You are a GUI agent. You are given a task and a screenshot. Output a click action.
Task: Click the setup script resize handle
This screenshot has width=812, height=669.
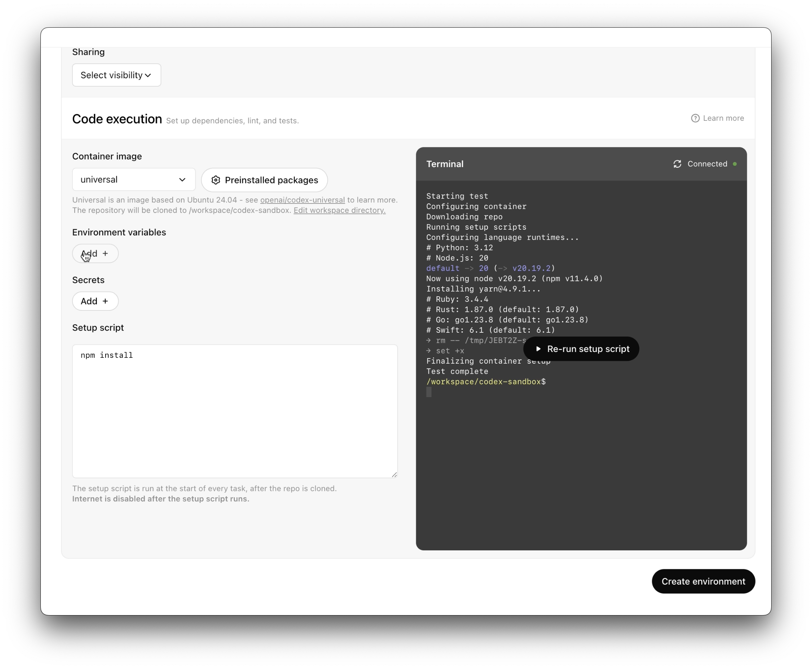[x=394, y=475]
